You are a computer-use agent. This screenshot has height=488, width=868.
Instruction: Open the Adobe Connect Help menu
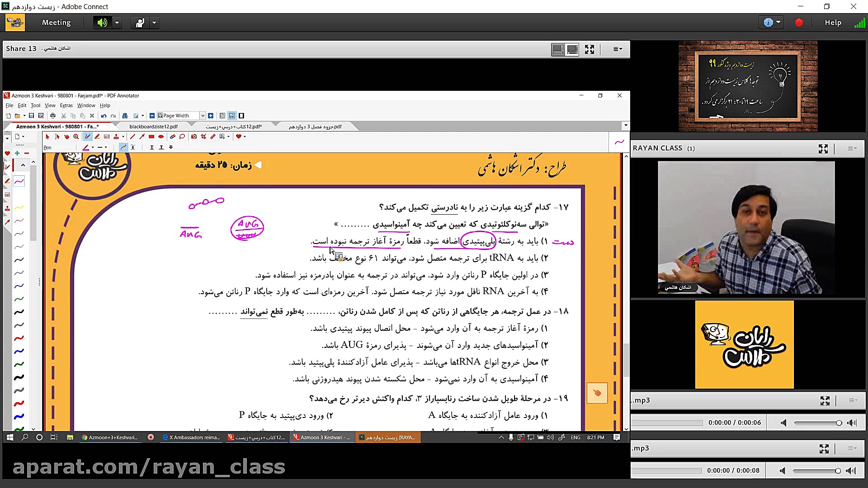[833, 23]
